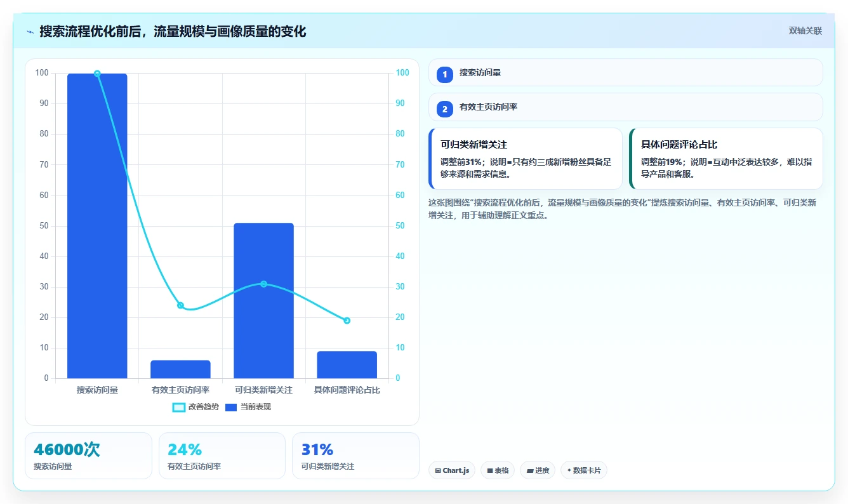Viewport: 848px width, 504px height.
Task: Click the 31% stat card
Action: (x=355, y=456)
